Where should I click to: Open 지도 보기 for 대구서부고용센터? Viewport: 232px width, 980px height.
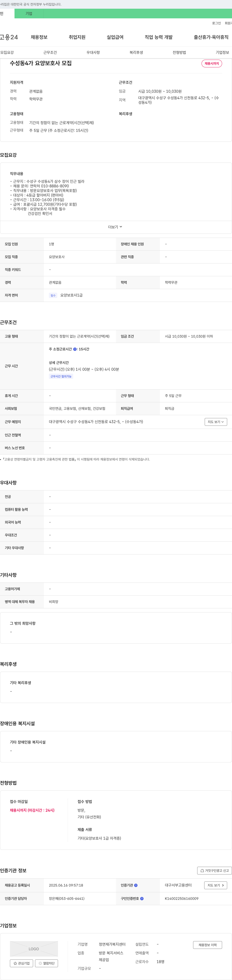coord(216,885)
